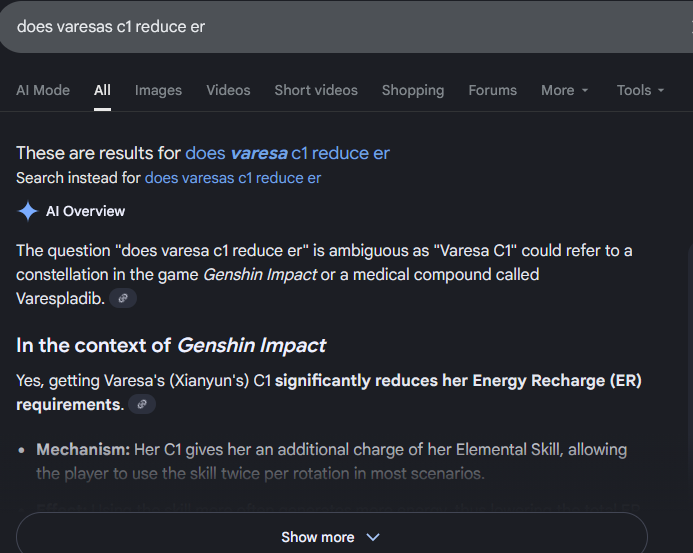Expand the More search filters dropdown
Screen dimensions: 693x553
(x=565, y=90)
